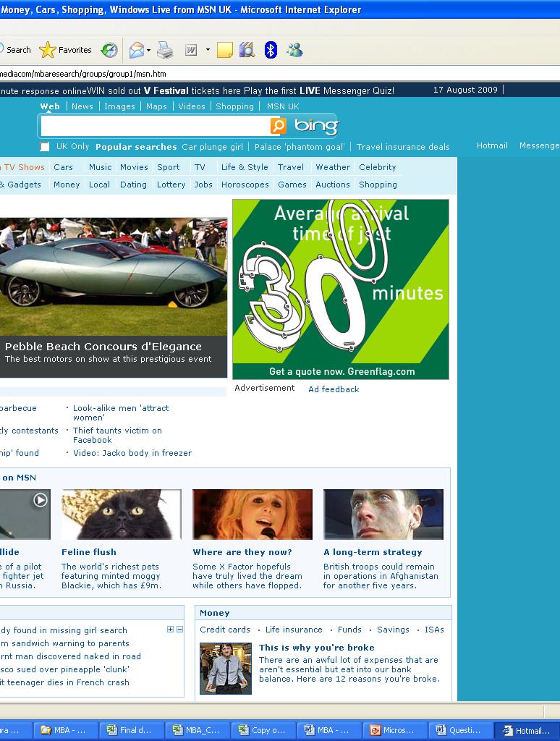Open Favorites star in IE toolbar

[65, 50]
